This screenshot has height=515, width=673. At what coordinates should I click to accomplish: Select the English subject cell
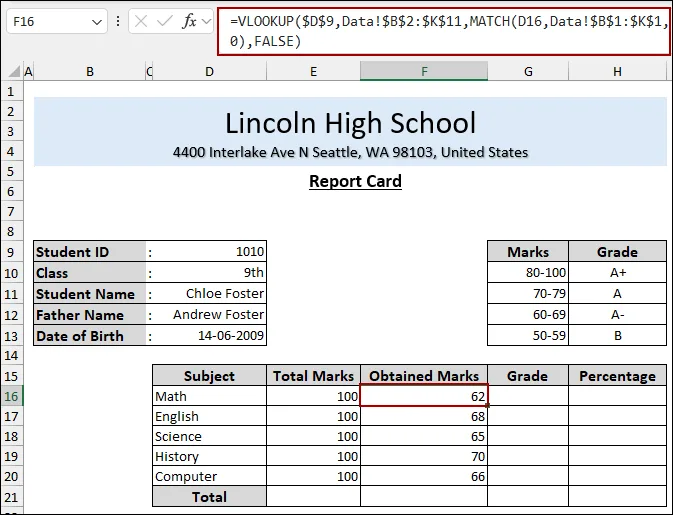(x=209, y=416)
